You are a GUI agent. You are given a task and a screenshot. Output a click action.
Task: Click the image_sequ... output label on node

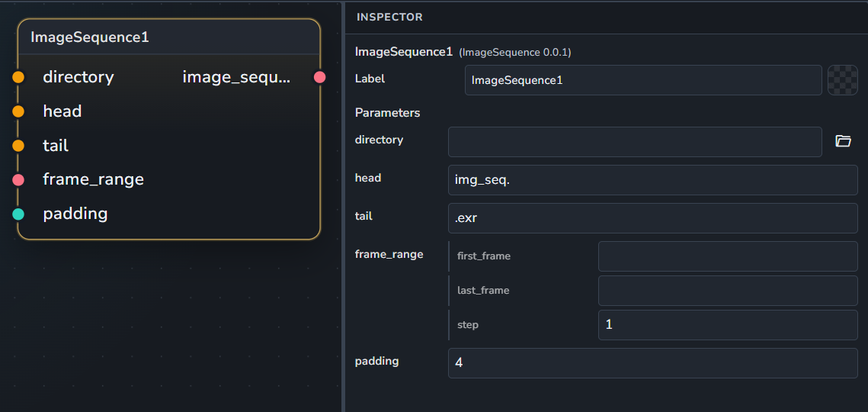(236, 78)
